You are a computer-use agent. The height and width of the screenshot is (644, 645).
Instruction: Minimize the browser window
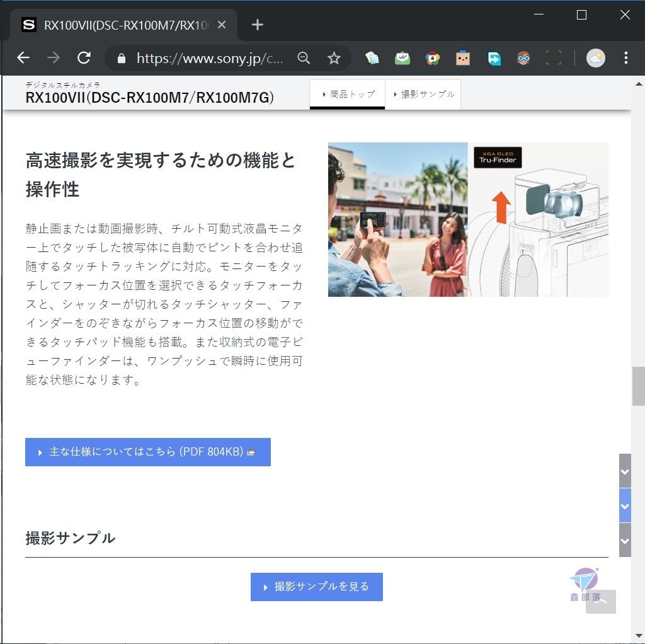pos(539,15)
